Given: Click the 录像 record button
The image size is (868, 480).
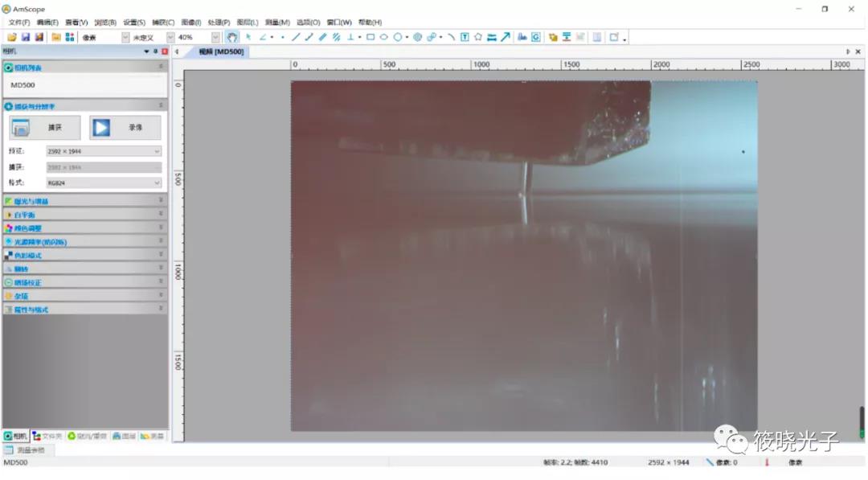Looking at the screenshot, I should (x=125, y=128).
